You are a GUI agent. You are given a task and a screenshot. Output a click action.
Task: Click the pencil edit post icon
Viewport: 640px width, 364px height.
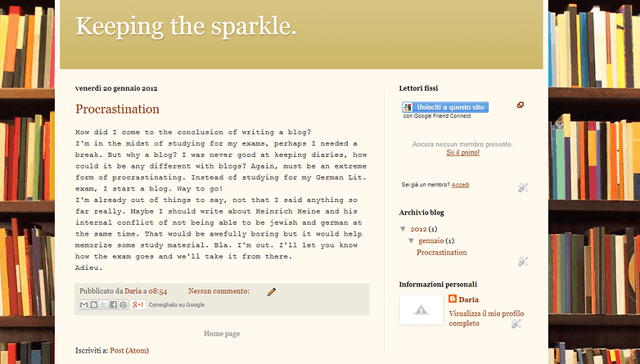(272, 292)
